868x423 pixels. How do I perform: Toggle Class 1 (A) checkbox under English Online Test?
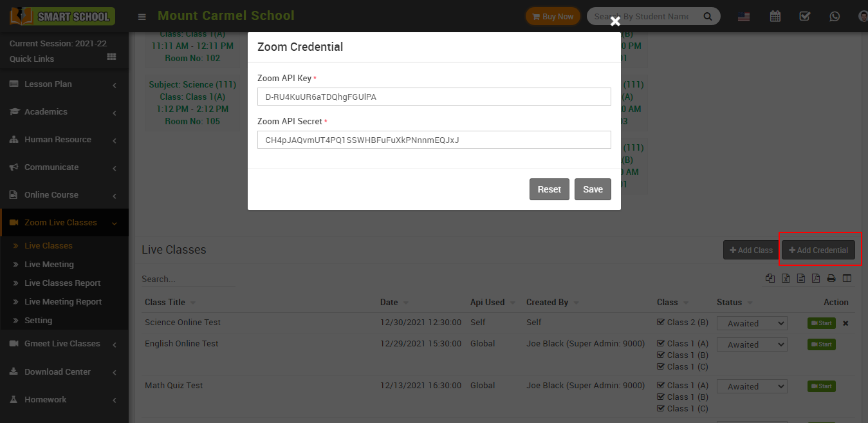tap(660, 343)
